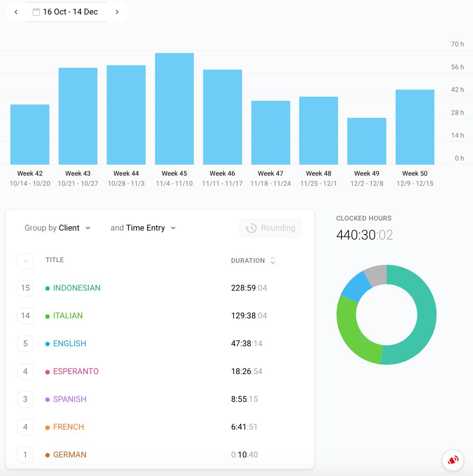Click Italian duration 129:38:04
473x476 pixels.
pyautogui.click(x=249, y=316)
